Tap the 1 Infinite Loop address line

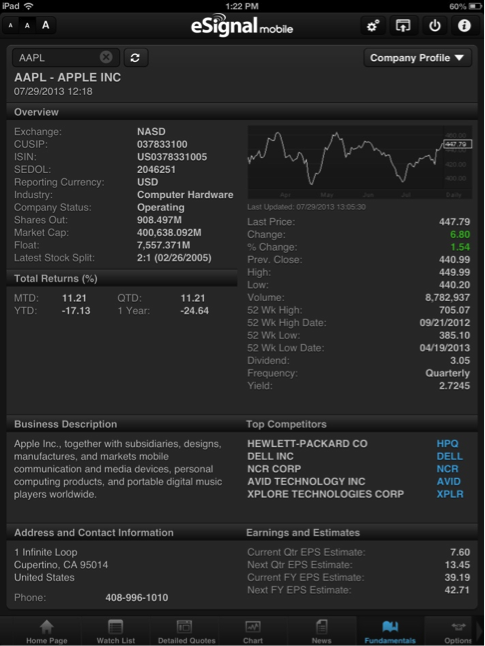[46, 552]
